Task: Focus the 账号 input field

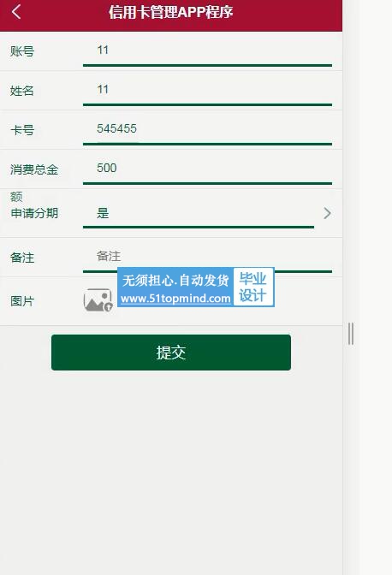Action: (207, 51)
